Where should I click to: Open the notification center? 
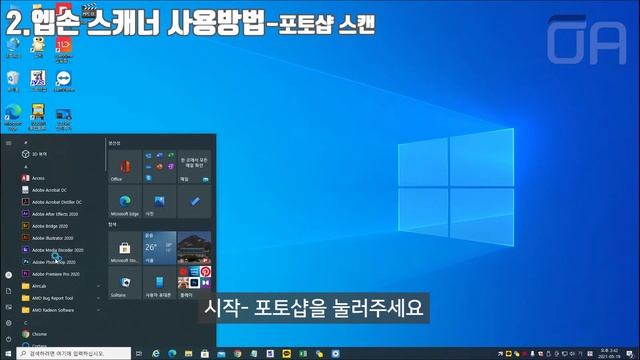point(630,353)
